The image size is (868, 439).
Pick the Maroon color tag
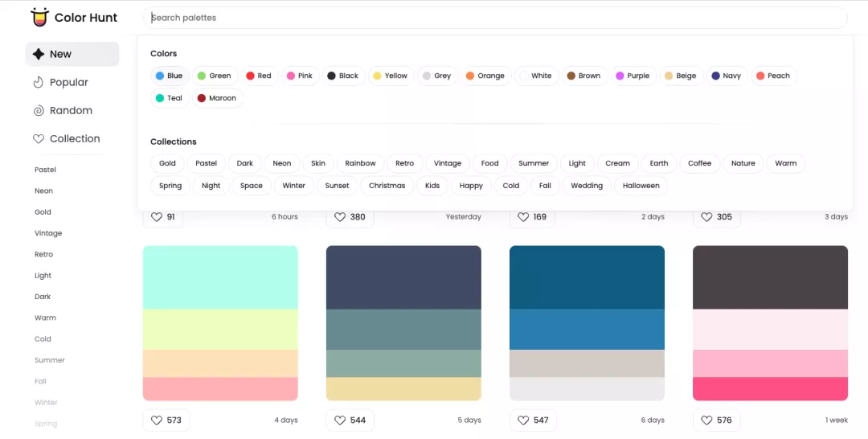[217, 98]
